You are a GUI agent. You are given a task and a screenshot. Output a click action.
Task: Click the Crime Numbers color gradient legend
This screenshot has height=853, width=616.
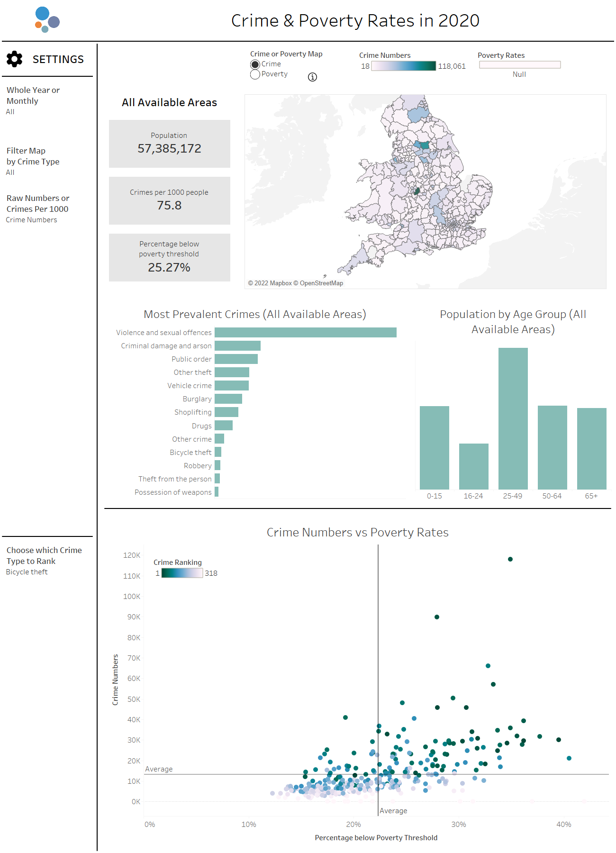point(403,66)
